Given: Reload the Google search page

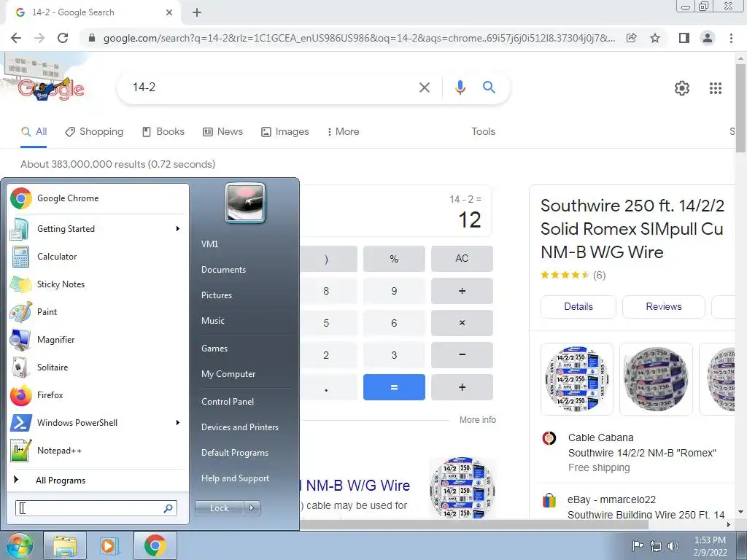Looking at the screenshot, I should click(63, 38).
